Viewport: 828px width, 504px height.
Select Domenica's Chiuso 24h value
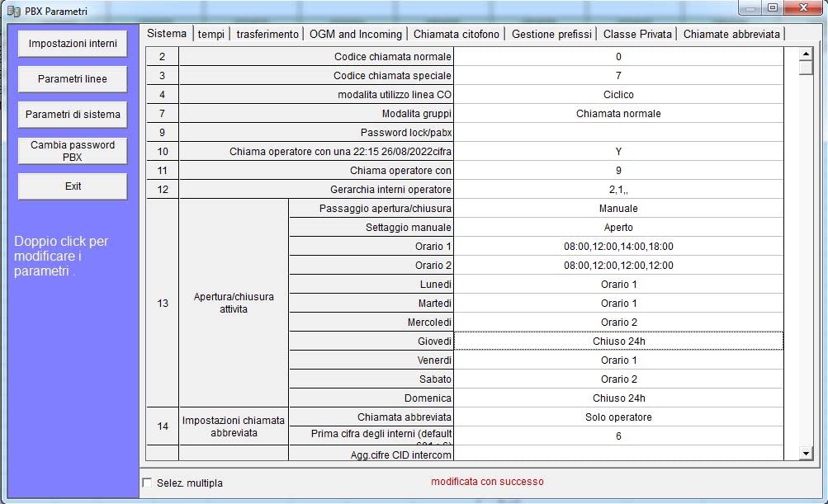618,398
